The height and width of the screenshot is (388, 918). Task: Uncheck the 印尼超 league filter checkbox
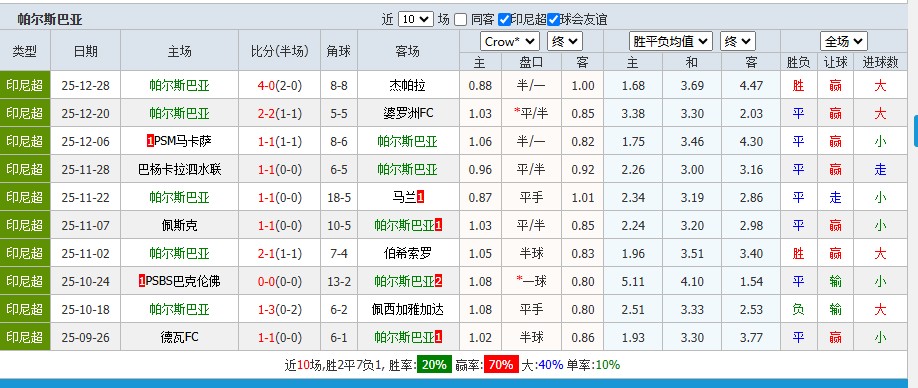tap(504, 19)
